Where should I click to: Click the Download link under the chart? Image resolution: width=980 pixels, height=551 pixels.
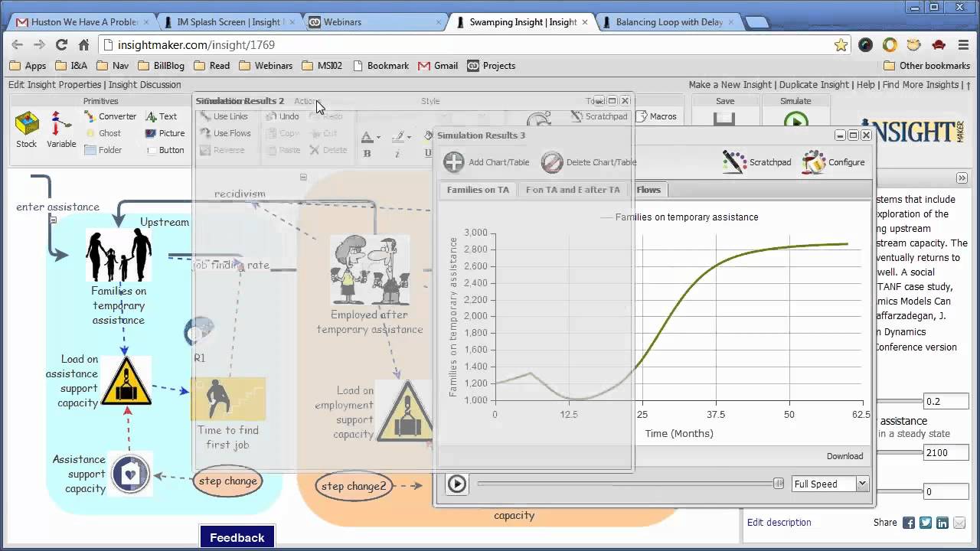844,456
